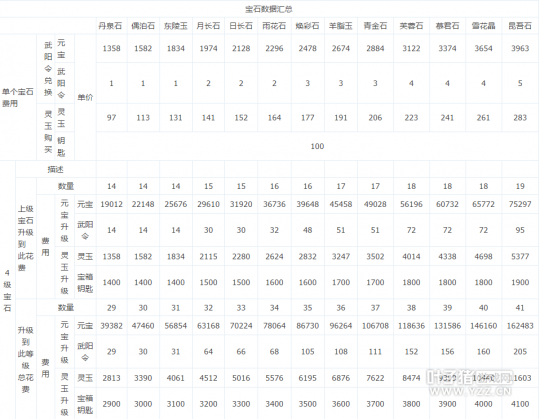540x419 pixels.
Task: Click the 宝石数据汇总 table title
Action: pyautogui.click(x=269, y=9)
